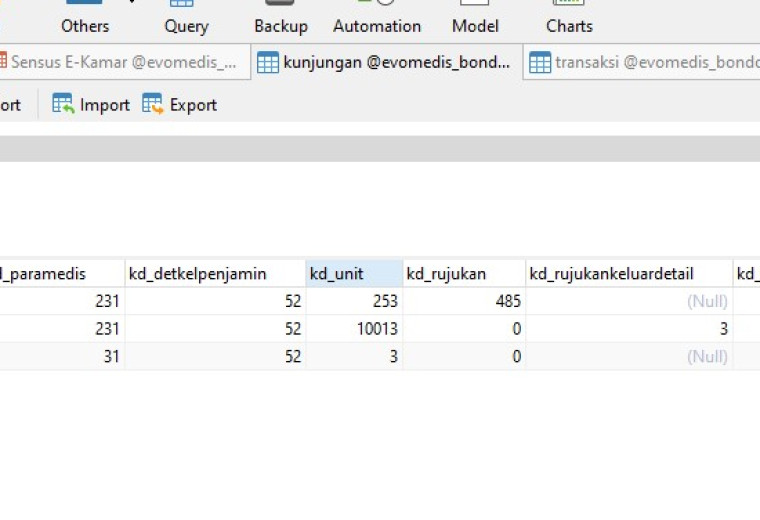Click the Import table icon
The height and width of the screenshot is (520, 760).
pos(63,104)
